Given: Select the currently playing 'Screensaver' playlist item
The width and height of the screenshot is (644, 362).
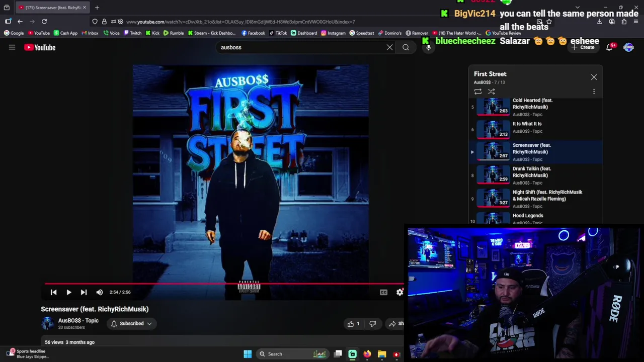Looking at the screenshot, I should coord(535,152).
